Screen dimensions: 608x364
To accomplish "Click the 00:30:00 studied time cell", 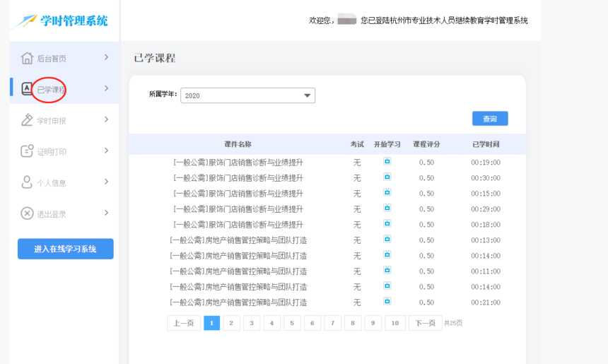I will [486, 178].
